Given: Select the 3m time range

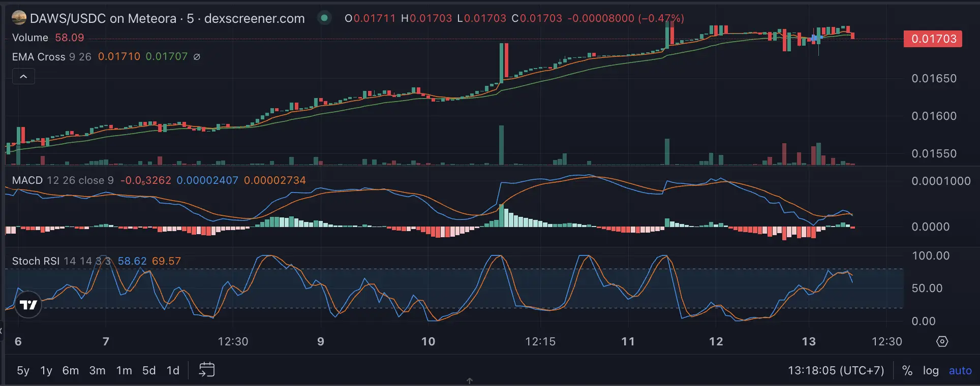Looking at the screenshot, I should [98, 371].
